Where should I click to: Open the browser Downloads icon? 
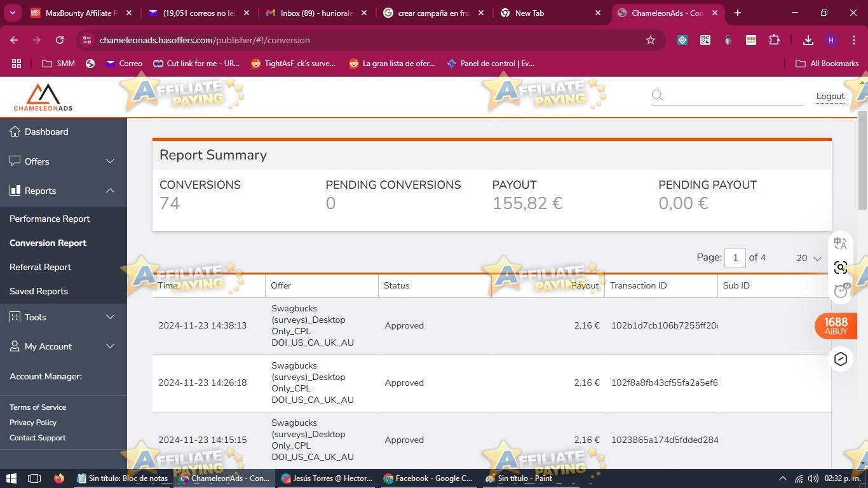(x=808, y=40)
